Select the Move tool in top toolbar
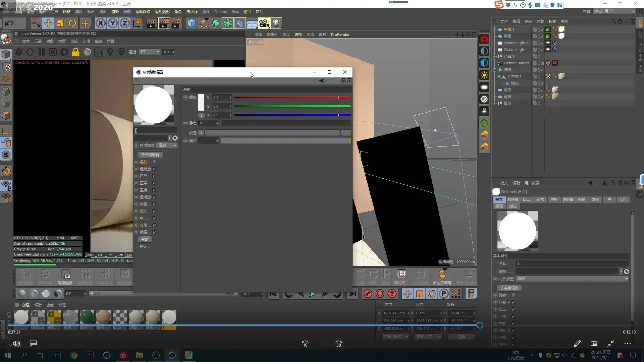644x362 pixels. 48,23
